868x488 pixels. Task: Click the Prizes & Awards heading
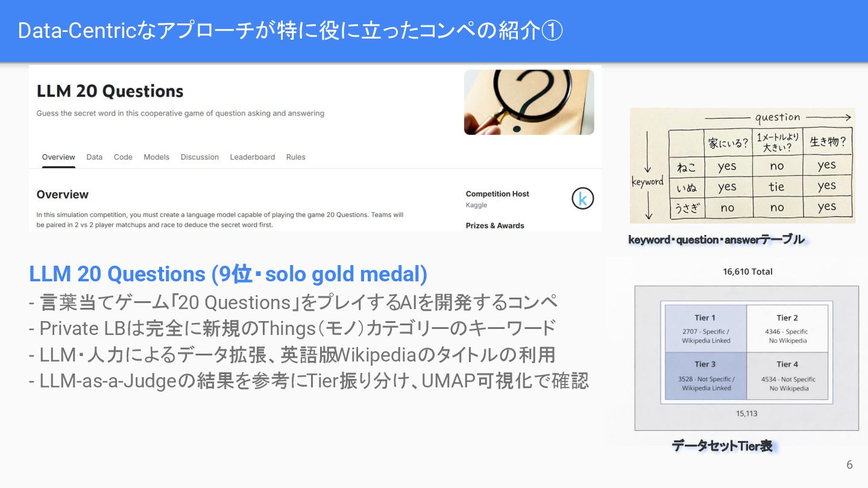(x=495, y=225)
